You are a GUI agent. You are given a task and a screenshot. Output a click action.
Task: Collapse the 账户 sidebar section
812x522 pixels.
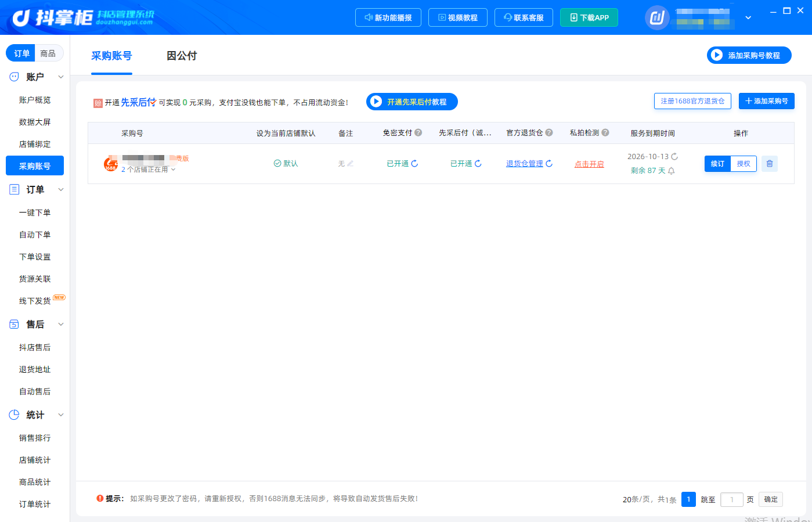[61, 77]
